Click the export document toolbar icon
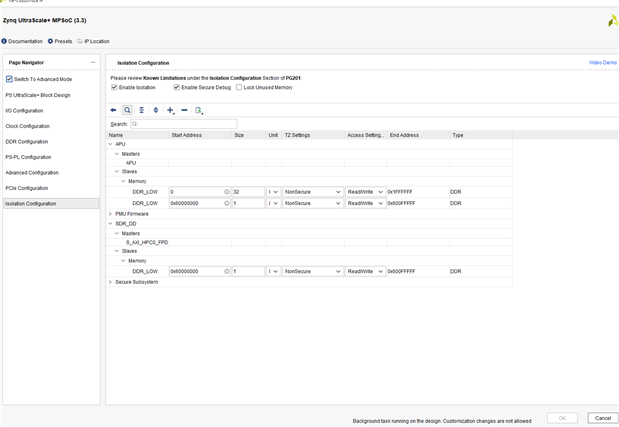Viewport: 619px width, 427px height. pos(199,110)
